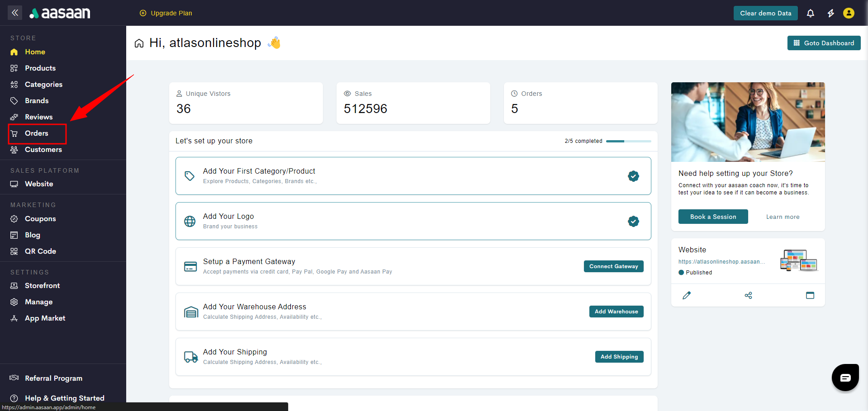Go to Coupons in Marketing section
868x411 pixels.
point(40,219)
